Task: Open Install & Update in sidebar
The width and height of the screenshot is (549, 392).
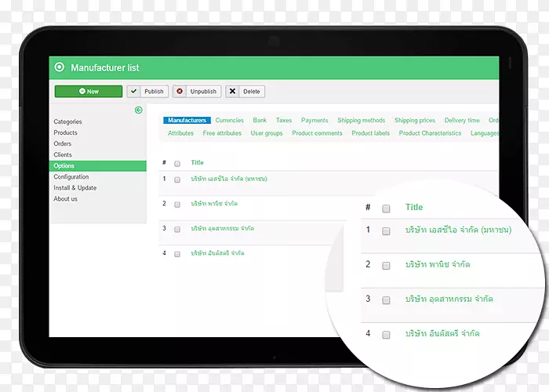Action: pyautogui.click(x=75, y=188)
